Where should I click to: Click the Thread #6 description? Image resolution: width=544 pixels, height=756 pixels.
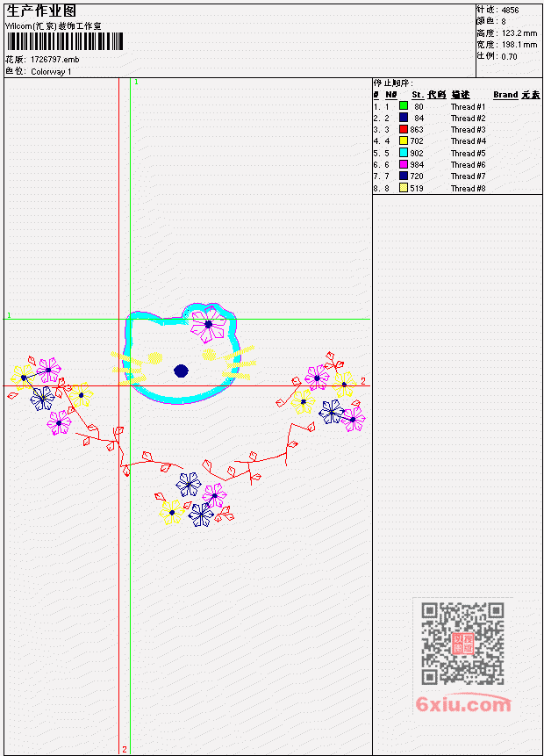(468, 165)
